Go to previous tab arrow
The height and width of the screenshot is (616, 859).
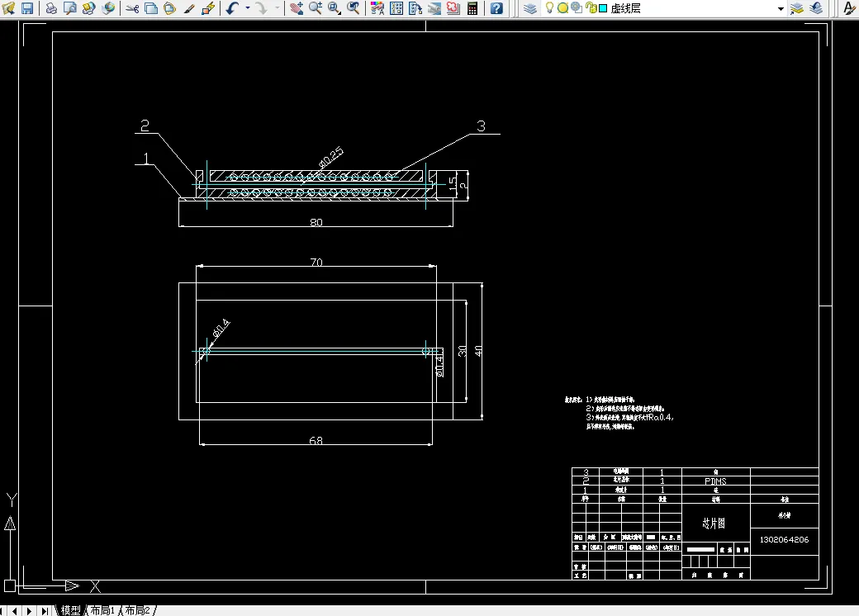point(14,610)
